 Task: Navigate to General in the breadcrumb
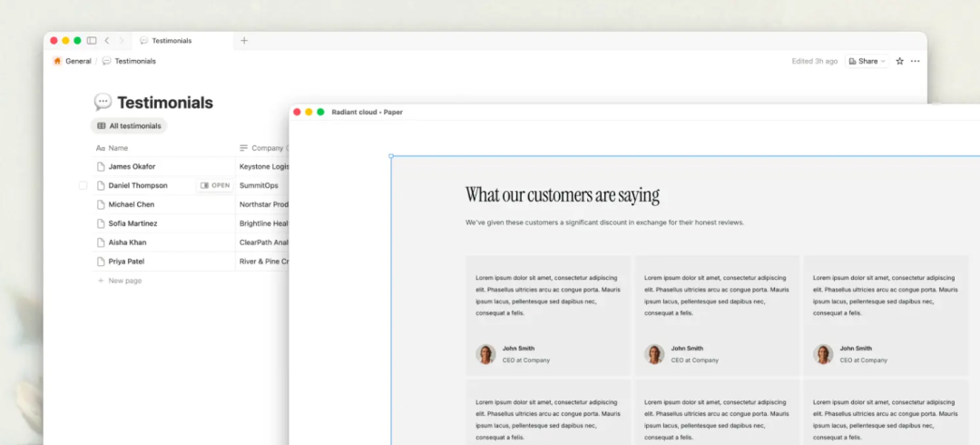(x=78, y=61)
